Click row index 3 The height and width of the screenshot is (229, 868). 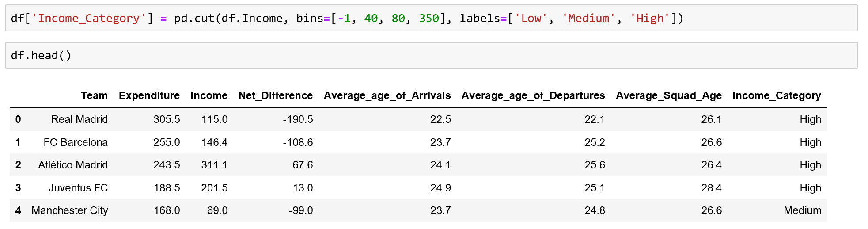(18, 188)
